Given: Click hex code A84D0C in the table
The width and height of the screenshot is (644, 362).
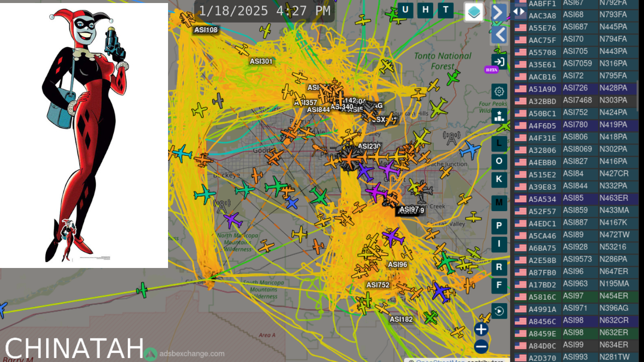Looking at the screenshot, I should pos(542,345).
